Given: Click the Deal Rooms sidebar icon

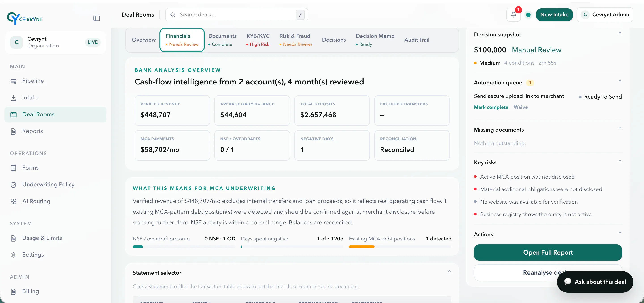Looking at the screenshot, I should (13, 114).
